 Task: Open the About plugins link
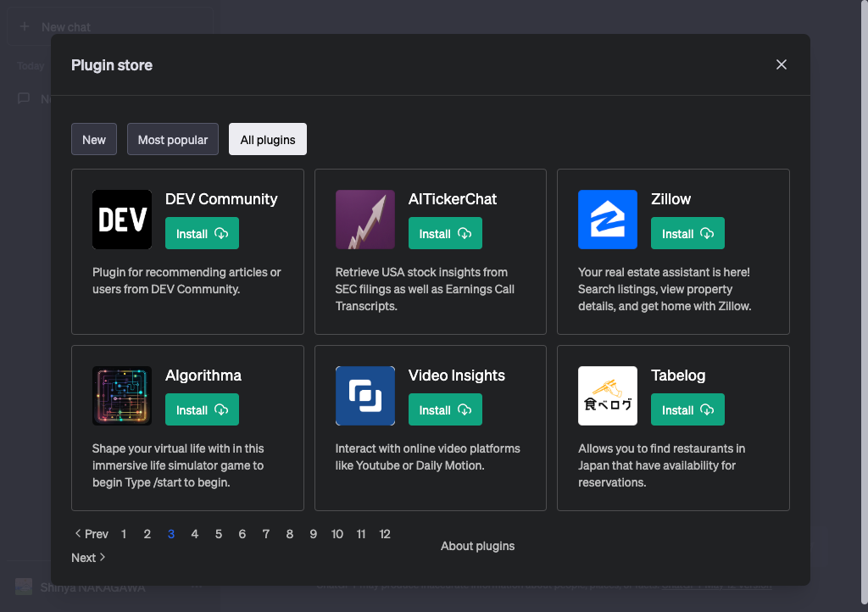(x=477, y=546)
